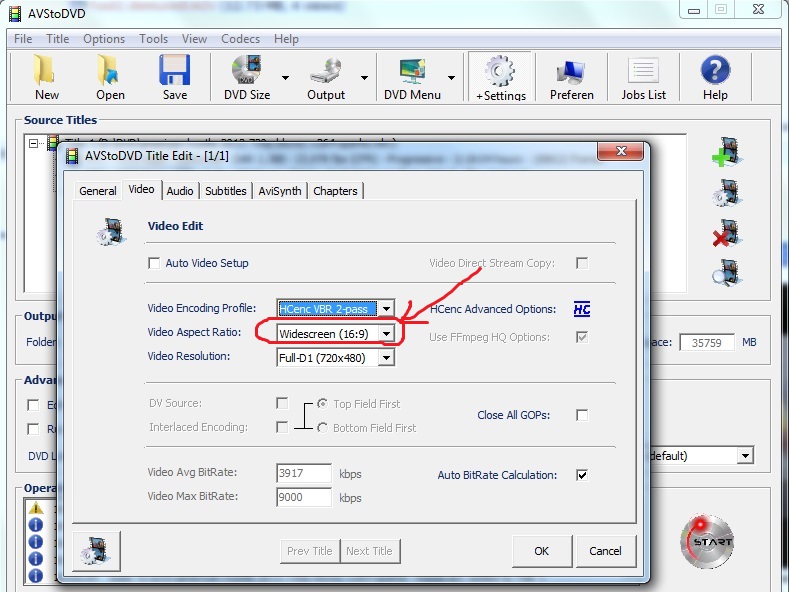Enable Auto Video Setup checkbox
Viewport: 789px width, 592px height.
pyautogui.click(x=154, y=263)
